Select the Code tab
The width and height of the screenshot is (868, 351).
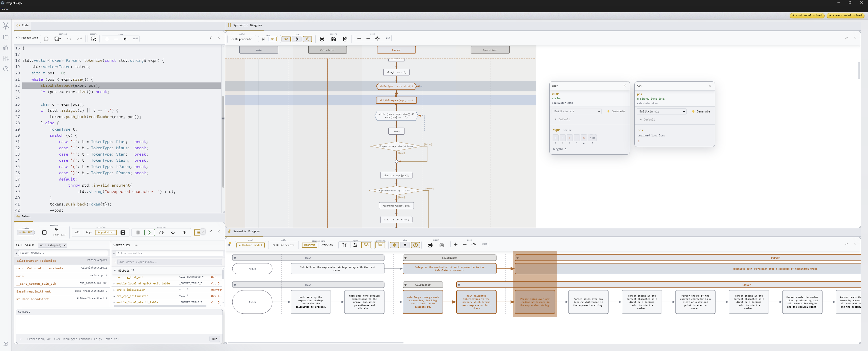point(22,25)
